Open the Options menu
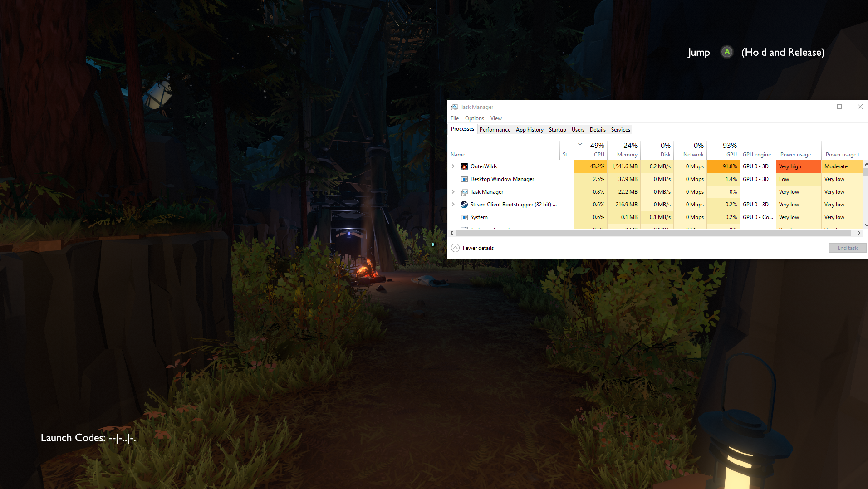This screenshot has width=868, height=489. (x=475, y=118)
